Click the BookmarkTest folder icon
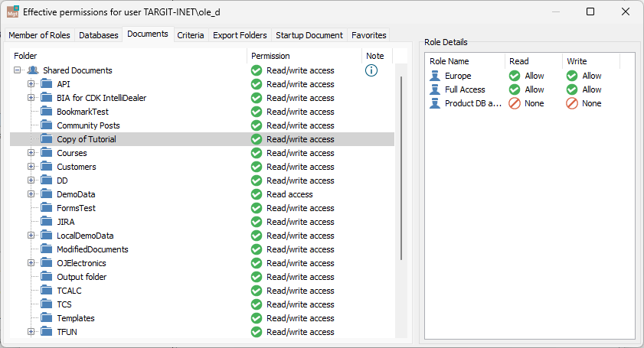The height and width of the screenshot is (348, 644). pos(47,112)
